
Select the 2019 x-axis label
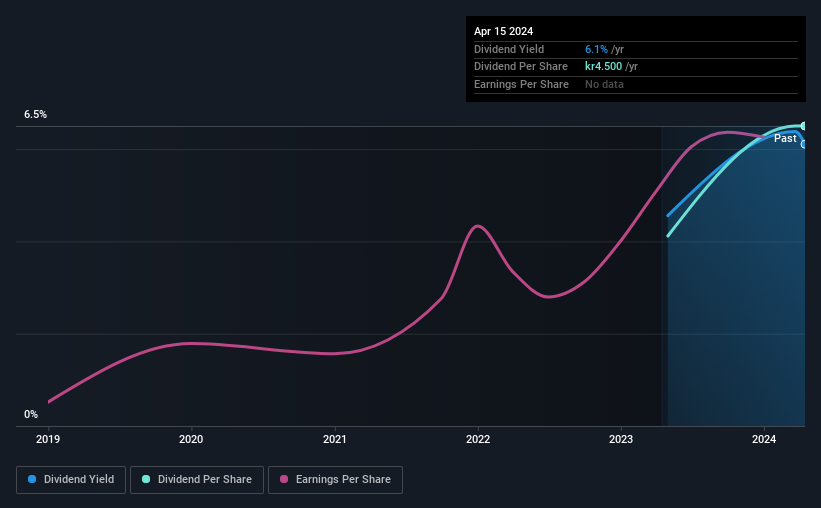(48, 439)
